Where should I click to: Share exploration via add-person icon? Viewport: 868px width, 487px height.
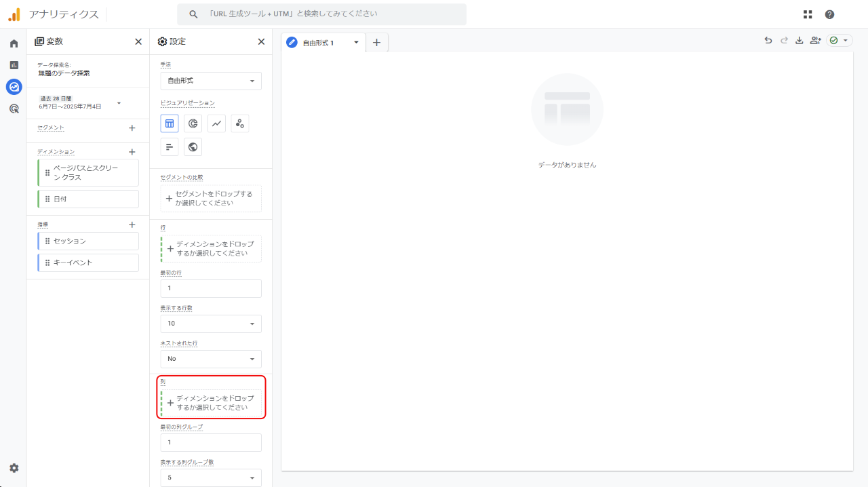(815, 41)
